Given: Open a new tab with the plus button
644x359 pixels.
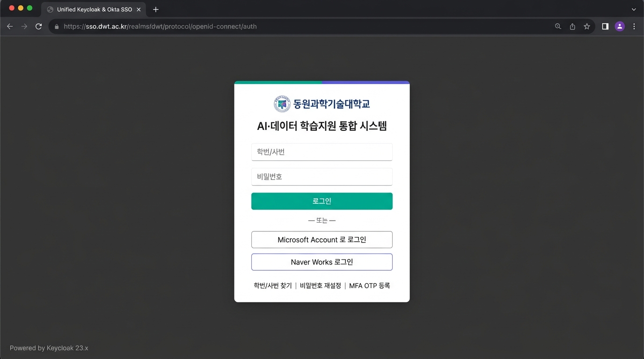Looking at the screenshot, I should click(x=156, y=9).
